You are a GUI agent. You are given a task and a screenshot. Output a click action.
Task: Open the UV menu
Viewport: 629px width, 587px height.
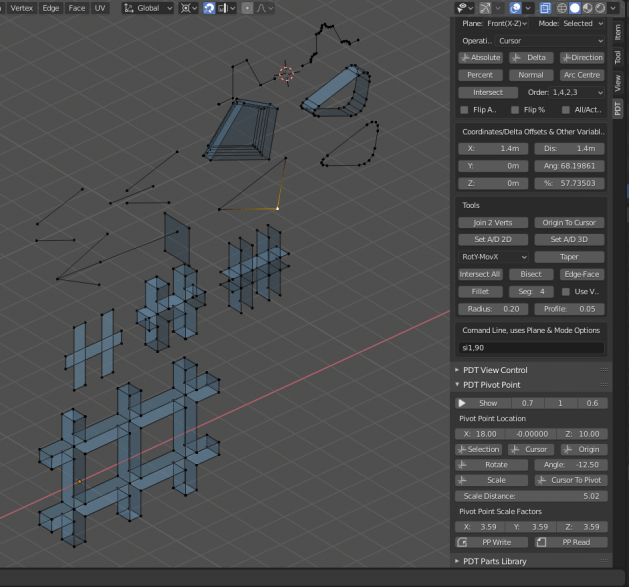tap(99, 8)
